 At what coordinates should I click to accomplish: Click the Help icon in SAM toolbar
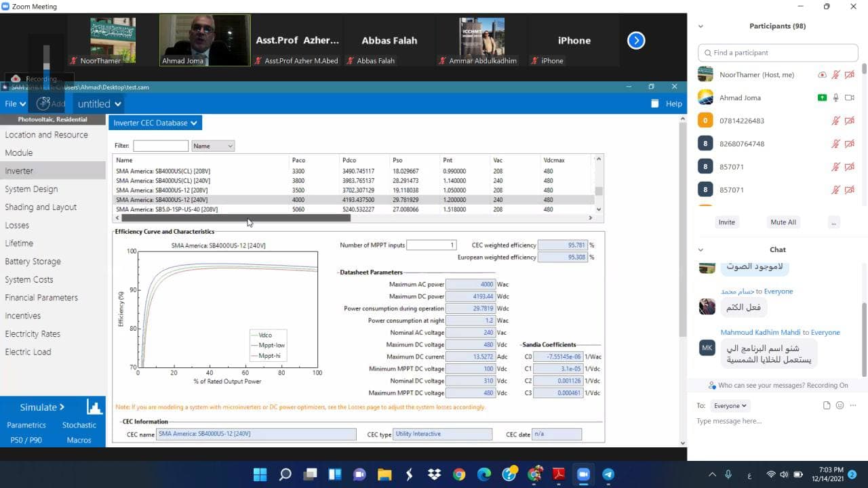tap(654, 104)
